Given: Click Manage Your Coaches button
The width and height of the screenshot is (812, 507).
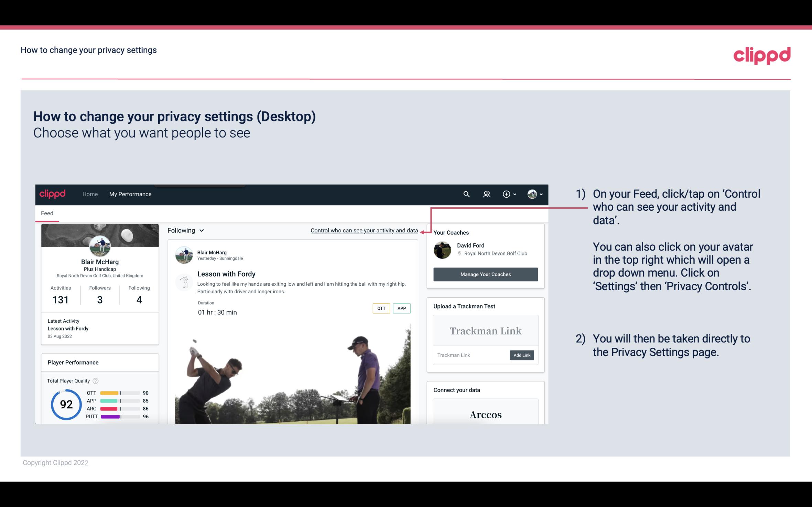Looking at the screenshot, I should 485,274.
